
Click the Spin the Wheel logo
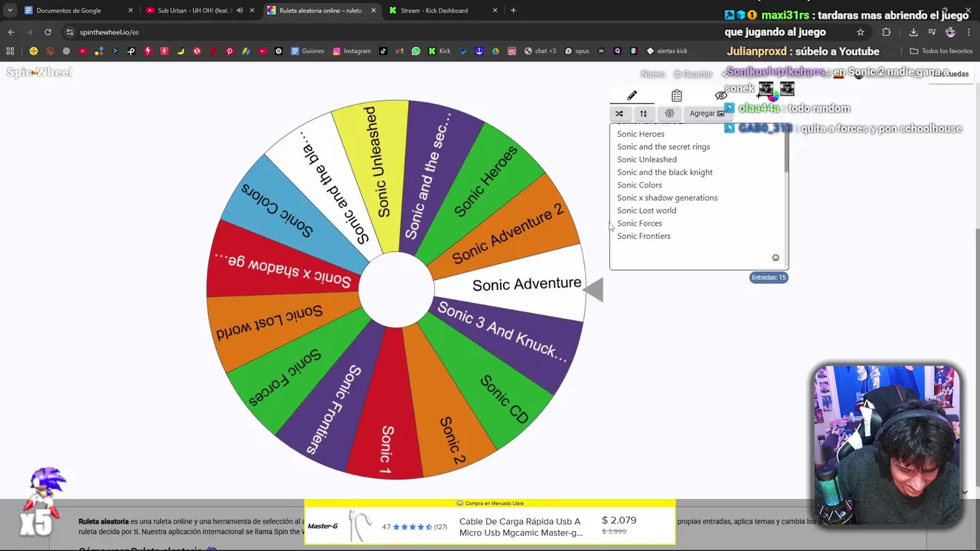pos(38,73)
